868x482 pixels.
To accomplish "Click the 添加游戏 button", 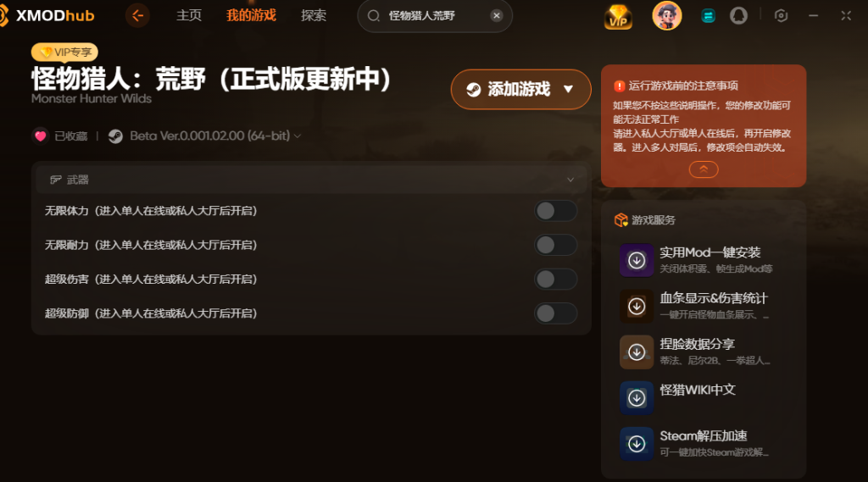I will tap(521, 89).
